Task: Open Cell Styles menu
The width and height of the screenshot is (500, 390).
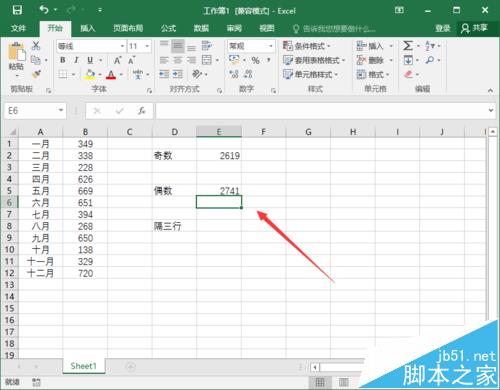Action: click(310, 74)
